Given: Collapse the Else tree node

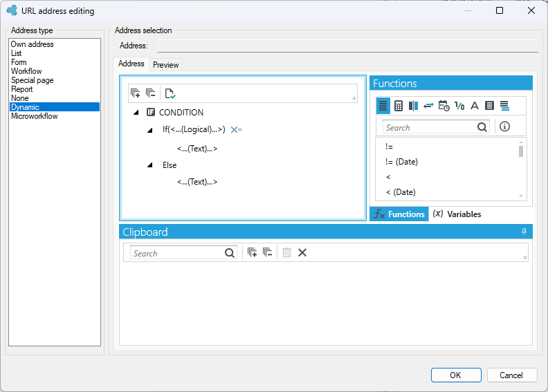Looking at the screenshot, I should click(150, 165).
